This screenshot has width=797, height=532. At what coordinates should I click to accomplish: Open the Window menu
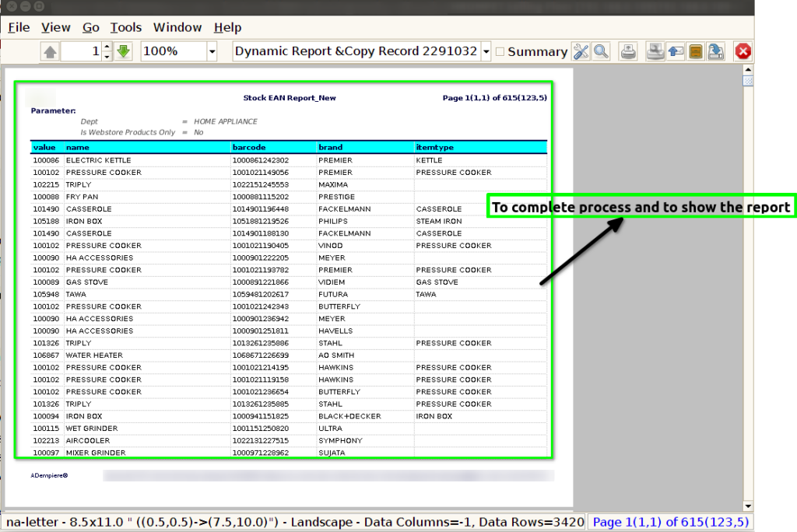[x=177, y=27]
